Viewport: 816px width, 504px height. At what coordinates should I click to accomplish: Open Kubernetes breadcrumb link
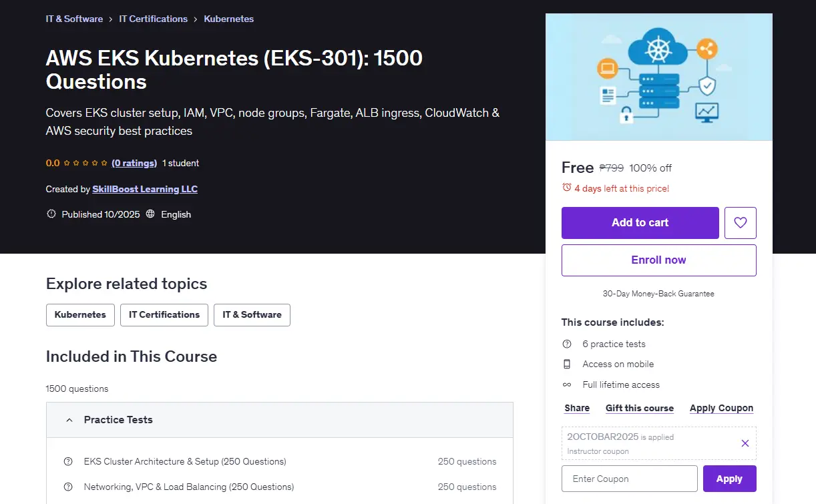228,19
